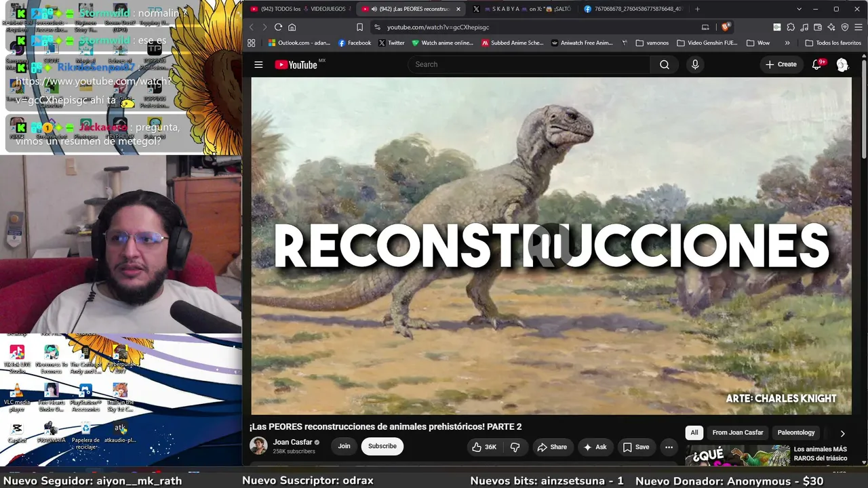The image size is (868, 488).
Task: Click the browser address bar URL
Action: pos(438,27)
